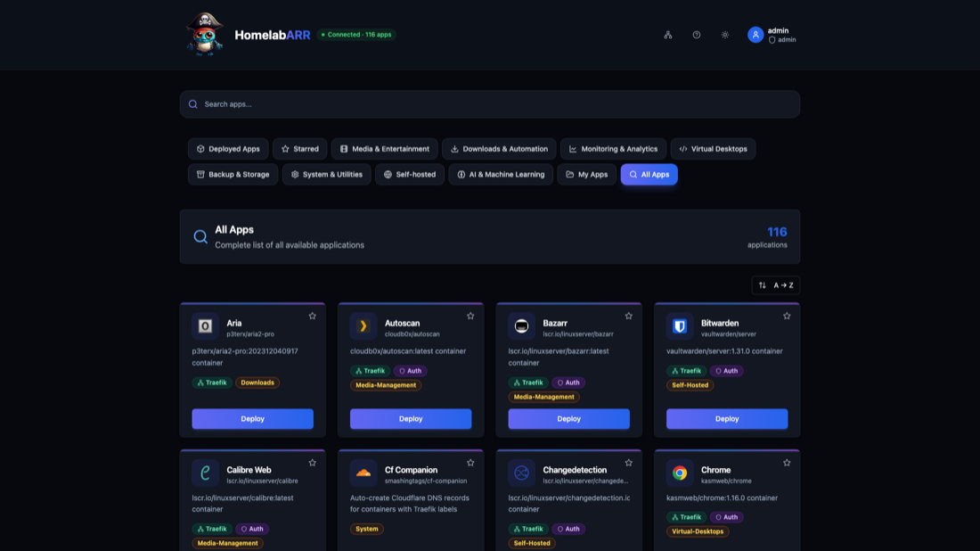Select the Starred category

click(300, 149)
